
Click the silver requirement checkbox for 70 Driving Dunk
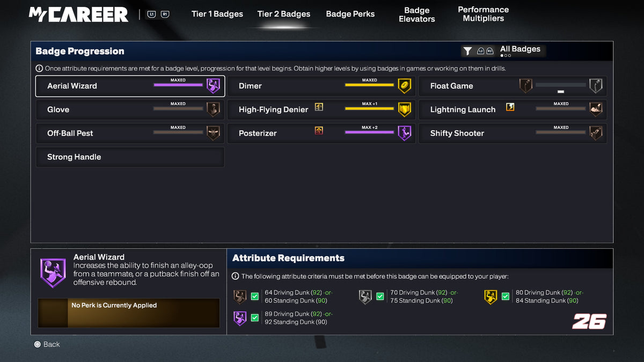click(380, 297)
